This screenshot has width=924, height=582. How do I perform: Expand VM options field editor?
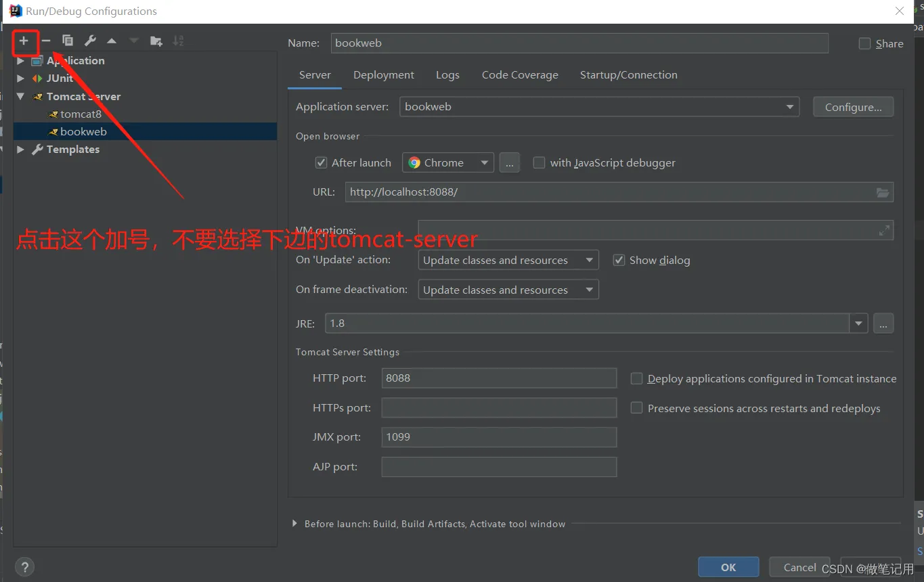click(x=884, y=231)
